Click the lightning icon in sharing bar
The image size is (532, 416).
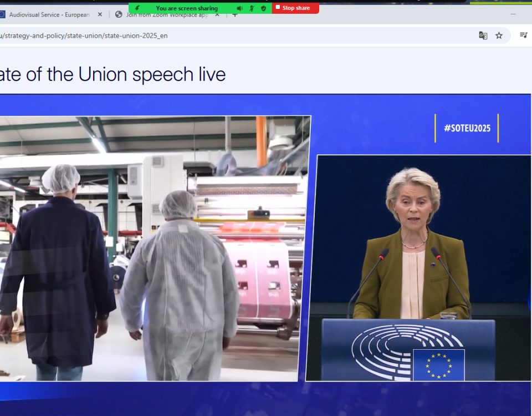[137, 8]
